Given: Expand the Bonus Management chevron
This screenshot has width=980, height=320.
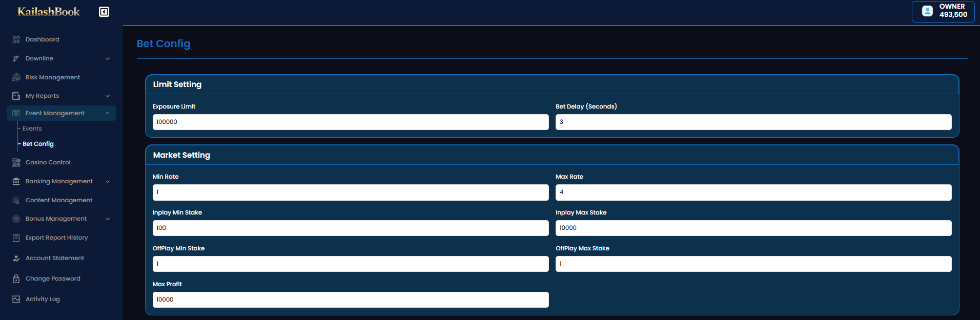Looking at the screenshot, I should pyautogui.click(x=108, y=219).
